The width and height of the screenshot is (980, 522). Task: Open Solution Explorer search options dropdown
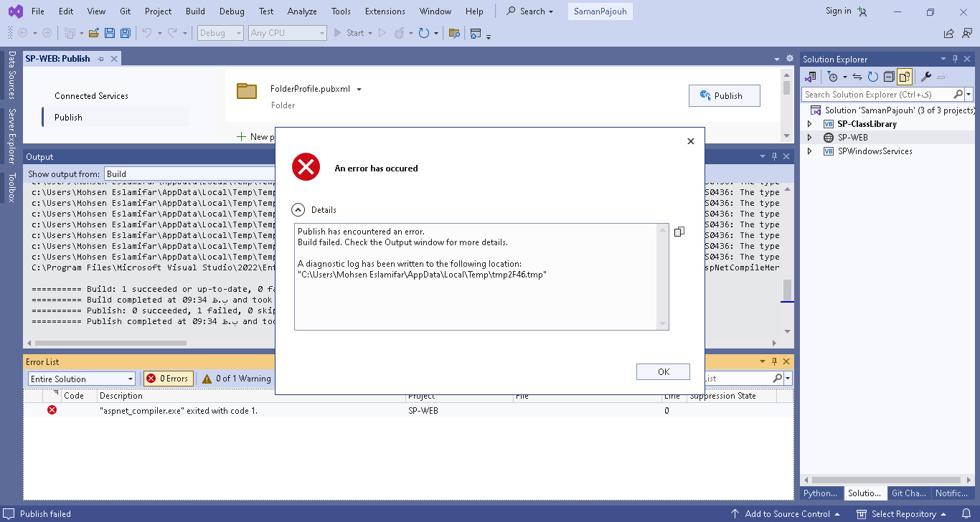(x=969, y=95)
